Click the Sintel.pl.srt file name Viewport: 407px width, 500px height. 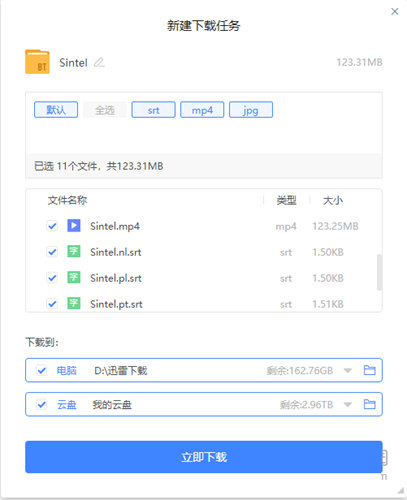coord(116,278)
